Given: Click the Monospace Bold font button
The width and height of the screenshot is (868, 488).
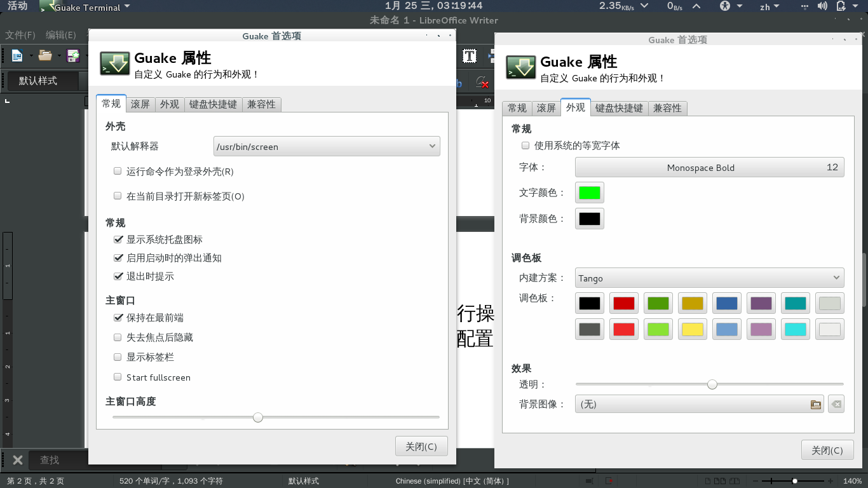Looking at the screenshot, I should pos(710,167).
